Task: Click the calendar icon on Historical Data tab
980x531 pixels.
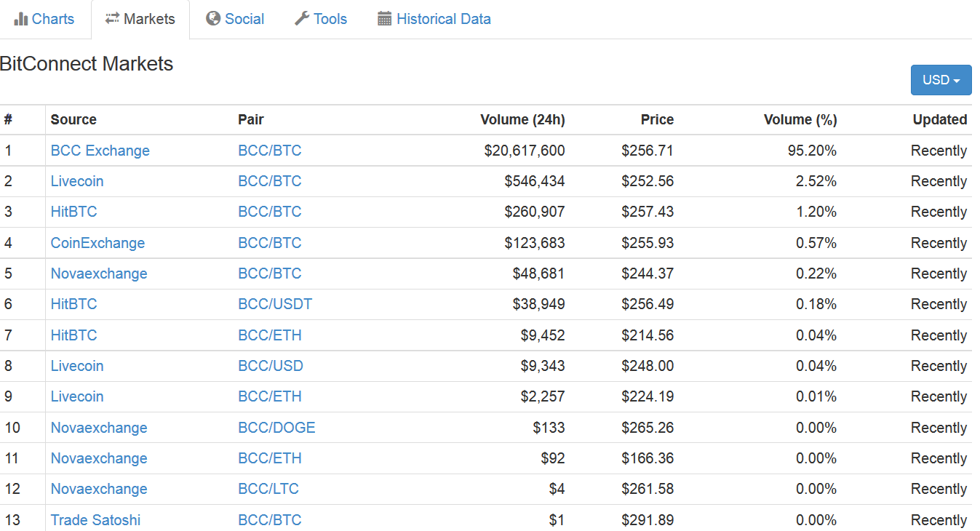Action: [385, 19]
